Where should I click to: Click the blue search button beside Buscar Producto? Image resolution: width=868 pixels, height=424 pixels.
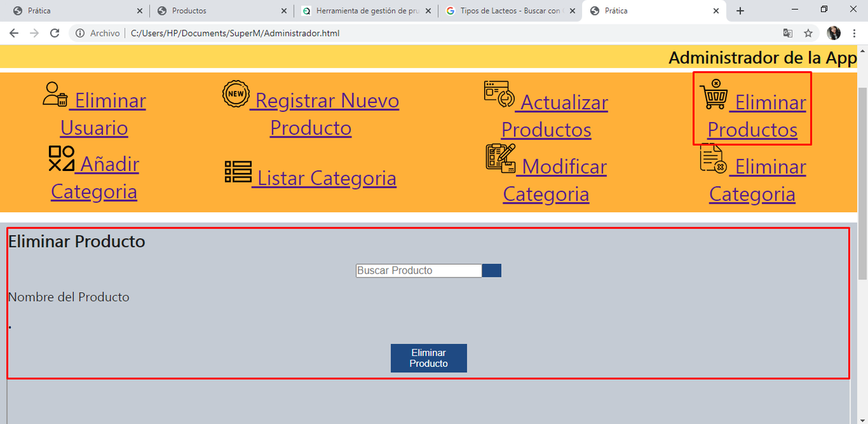tap(492, 271)
